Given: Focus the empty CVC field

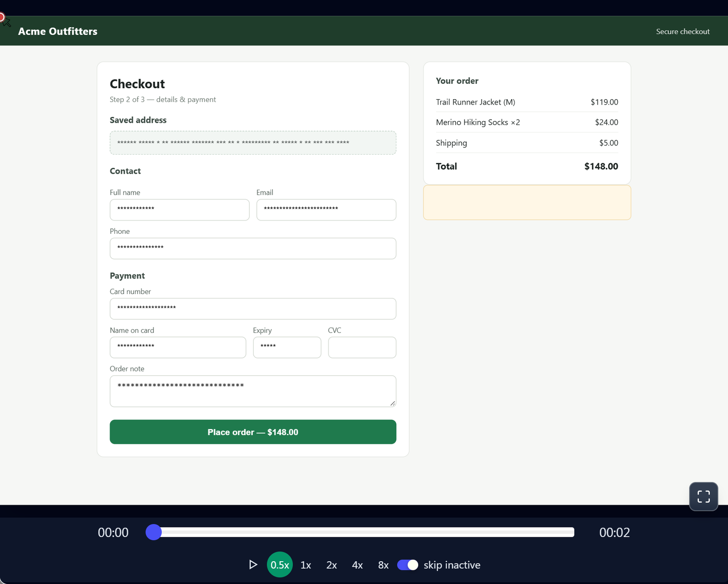Looking at the screenshot, I should tap(362, 347).
